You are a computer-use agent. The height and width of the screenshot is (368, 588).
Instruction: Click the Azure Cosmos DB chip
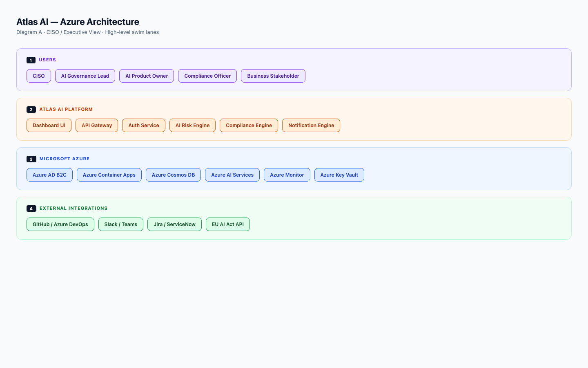click(173, 175)
